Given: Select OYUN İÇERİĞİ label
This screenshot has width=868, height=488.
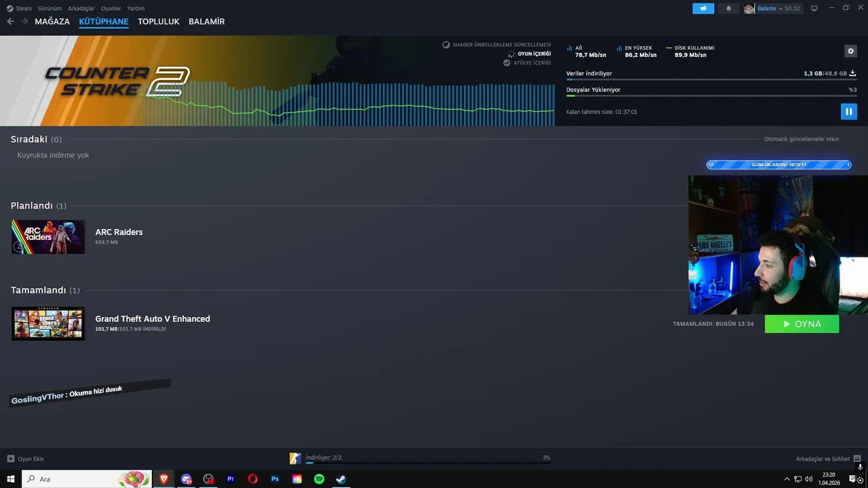Looking at the screenshot, I should click(x=534, y=54).
